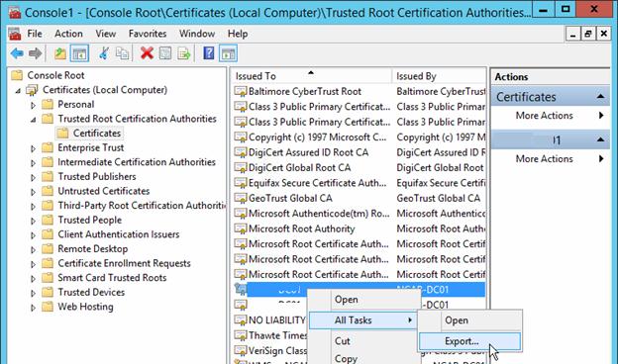Click the certificate icon beside Equifax Secure Certificate
Image resolution: width=618 pixels, height=364 pixels.
point(240,183)
